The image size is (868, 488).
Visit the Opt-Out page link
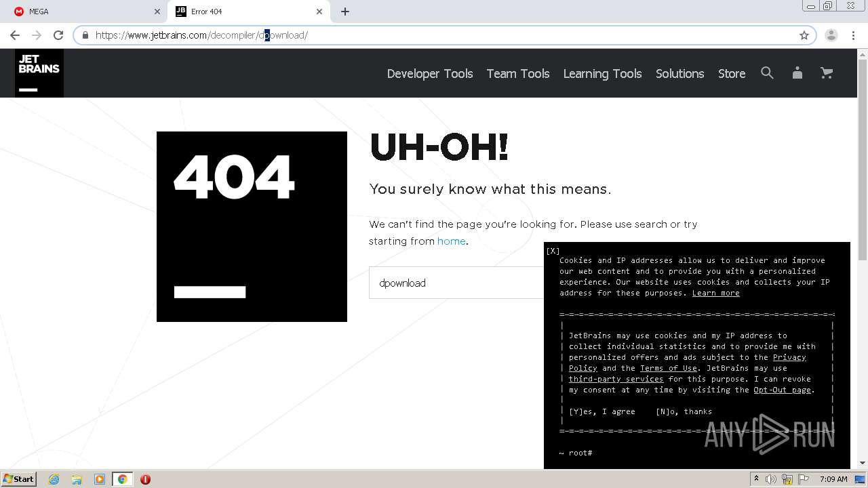pyautogui.click(x=782, y=390)
